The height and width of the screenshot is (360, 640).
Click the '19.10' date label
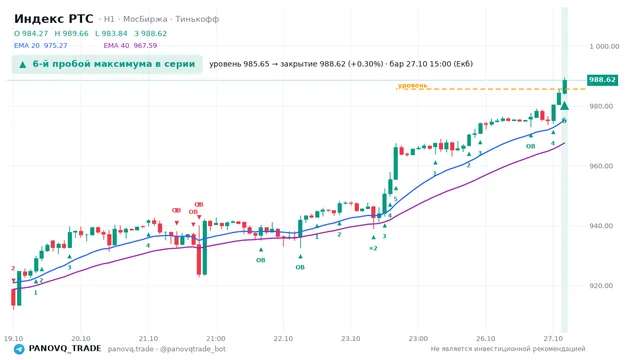click(13, 338)
